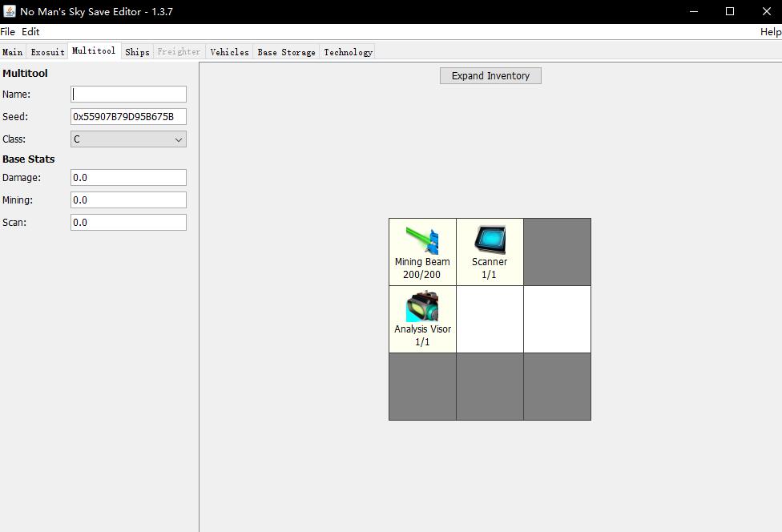Click the Mining Beam 200/200 charge text
The image size is (782, 532).
(x=422, y=274)
